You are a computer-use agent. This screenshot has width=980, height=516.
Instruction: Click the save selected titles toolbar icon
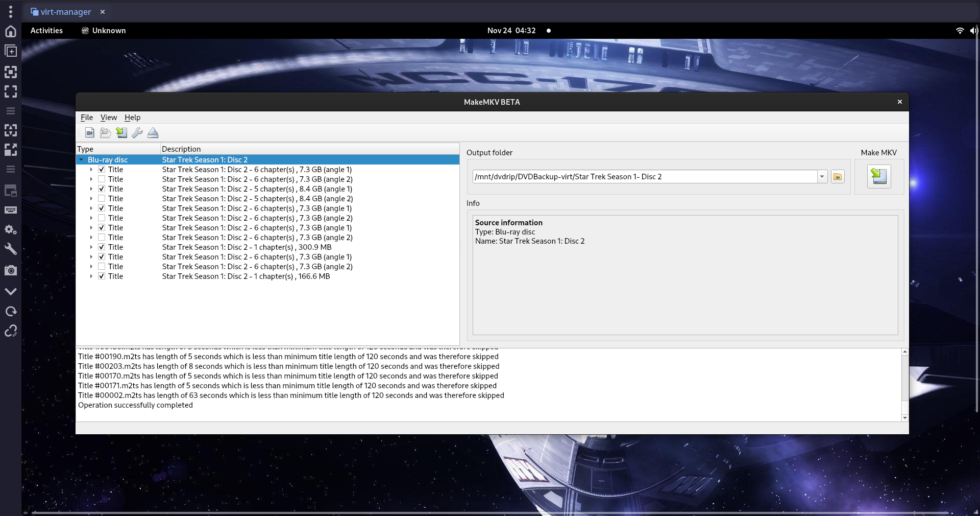click(121, 133)
